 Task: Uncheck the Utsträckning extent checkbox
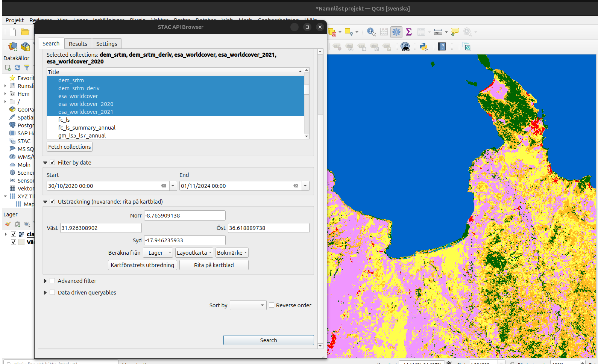[x=52, y=202]
